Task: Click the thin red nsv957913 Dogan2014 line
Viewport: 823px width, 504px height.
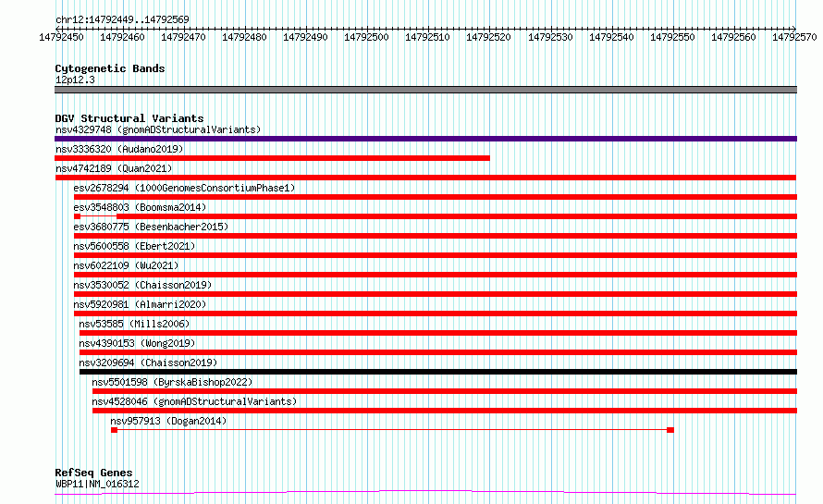Action: [x=393, y=430]
